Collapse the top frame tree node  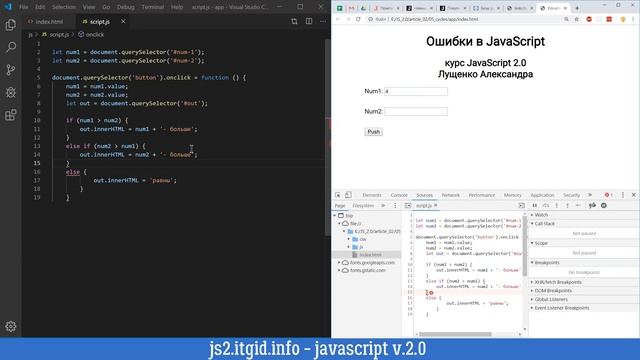335,216
